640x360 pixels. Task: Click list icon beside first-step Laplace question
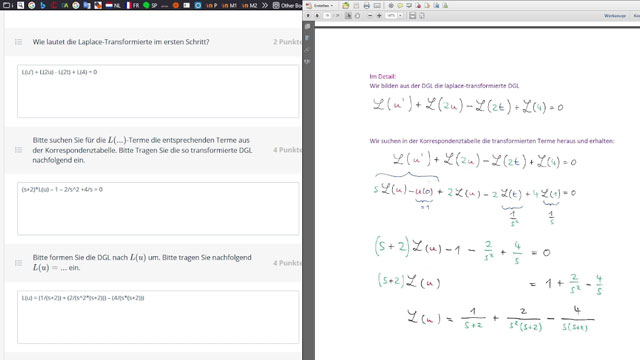pos(18,42)
